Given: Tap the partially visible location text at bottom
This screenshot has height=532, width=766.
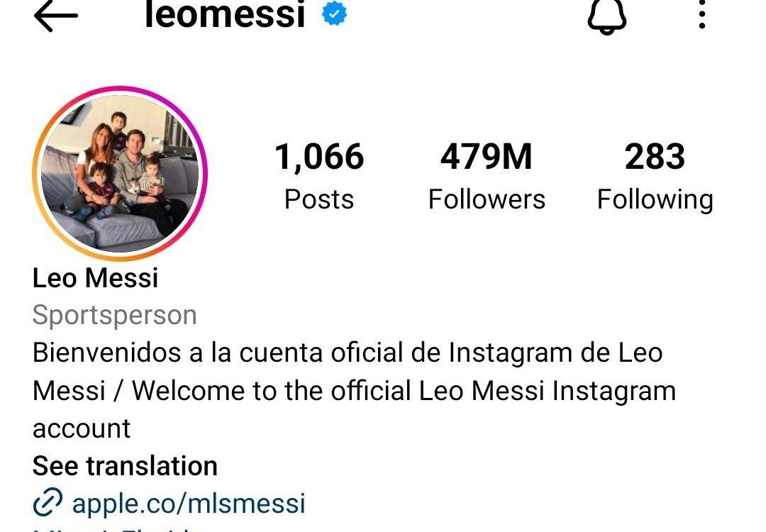Looking at the screenshot, I should pos(117,529).
